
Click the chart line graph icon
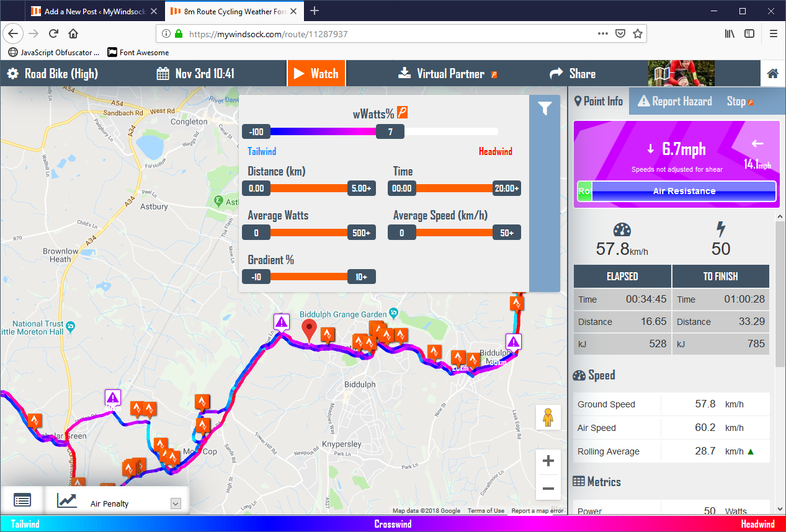(x=67, y=501)
